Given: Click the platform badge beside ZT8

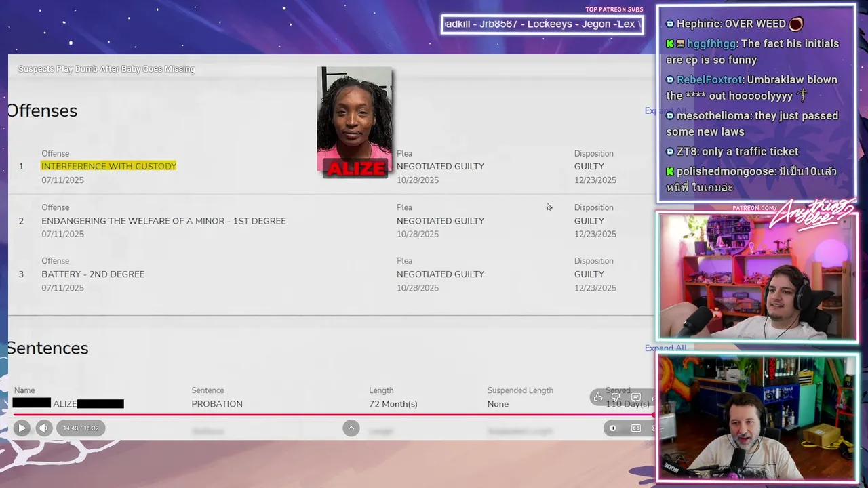Looking at the screenshot, I should (x=670, y=152).
